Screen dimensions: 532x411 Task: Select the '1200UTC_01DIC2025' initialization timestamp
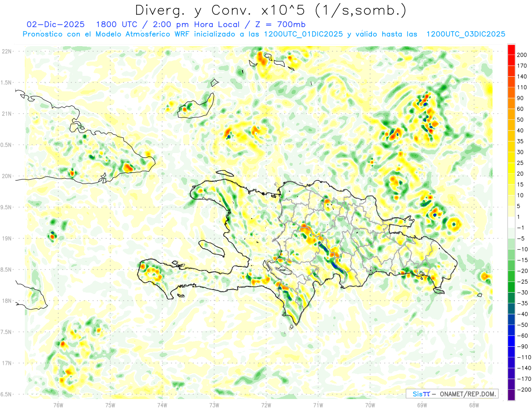303,34
